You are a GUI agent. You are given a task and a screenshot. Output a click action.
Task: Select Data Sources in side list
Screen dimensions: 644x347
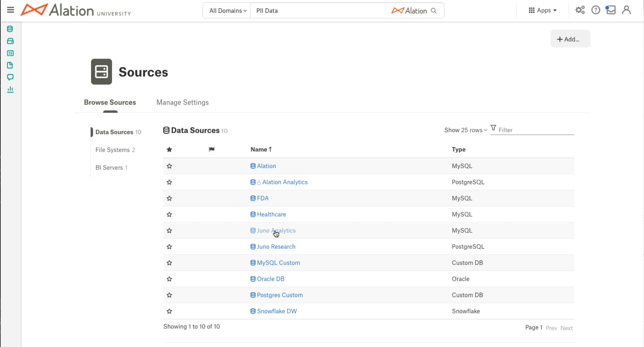click(x=118, y=132)
